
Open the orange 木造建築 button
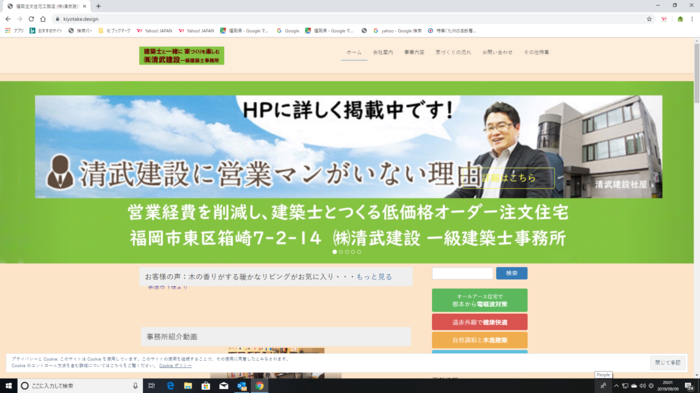(479, 340)
